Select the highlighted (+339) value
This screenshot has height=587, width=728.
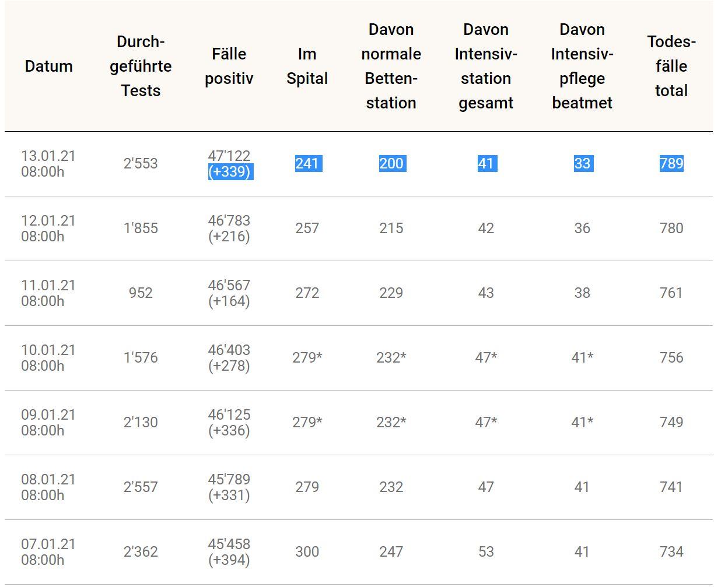click(x=230, y=172)
